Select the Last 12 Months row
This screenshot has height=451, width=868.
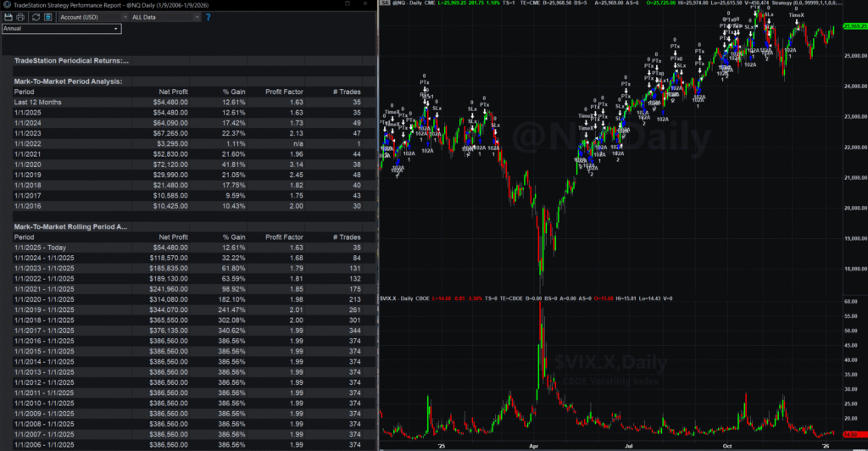(x=38, y=103)
